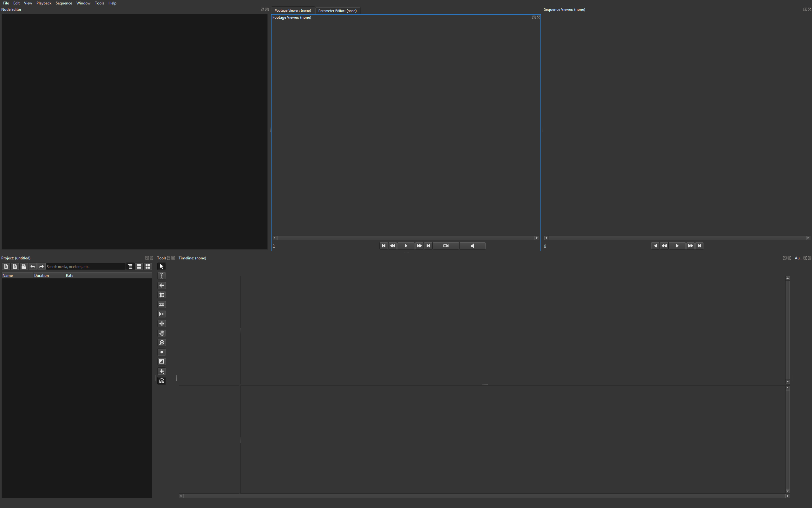Select the Rolling edit tool

coord(161,295)
